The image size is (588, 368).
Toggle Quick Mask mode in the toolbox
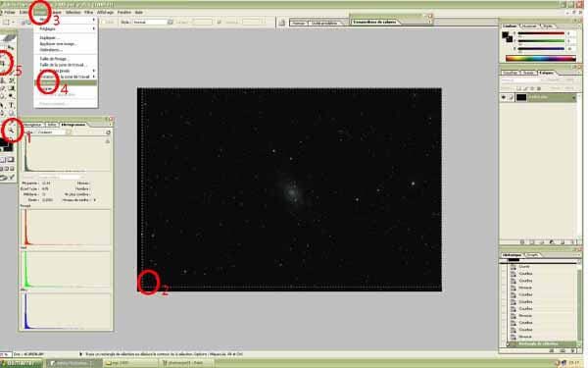click(x=11, y=160)
